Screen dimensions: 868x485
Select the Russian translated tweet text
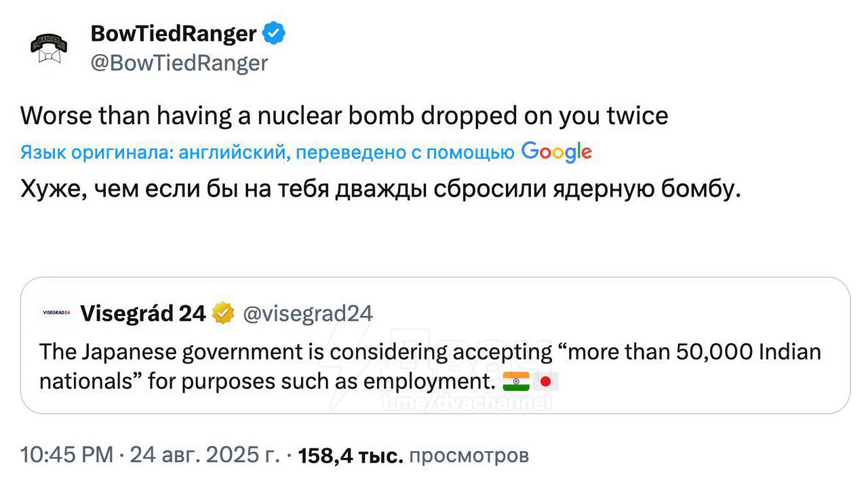click(378, 189)
